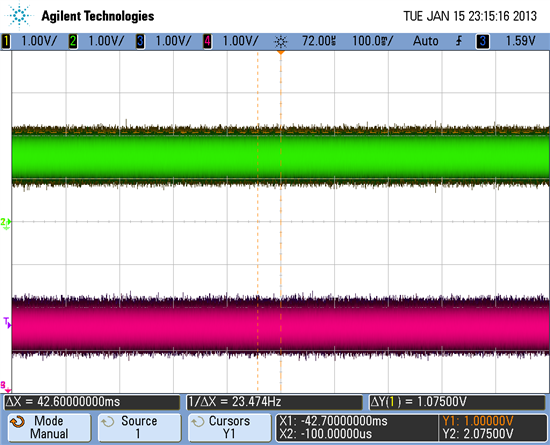The width and height of the screenshot is (550, 445).
Task: Select the channel 2 green indicator
Action: (x=73, y=41)
